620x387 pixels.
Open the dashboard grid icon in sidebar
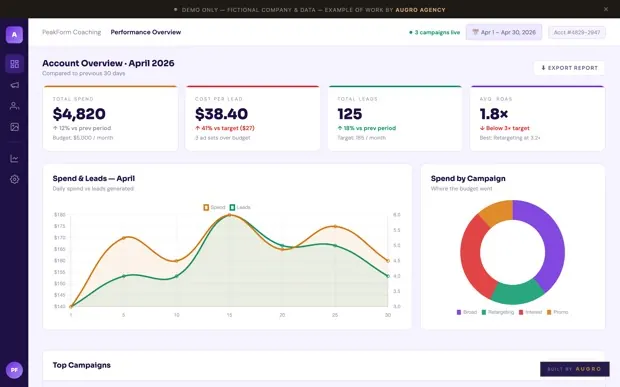point(15,64)
